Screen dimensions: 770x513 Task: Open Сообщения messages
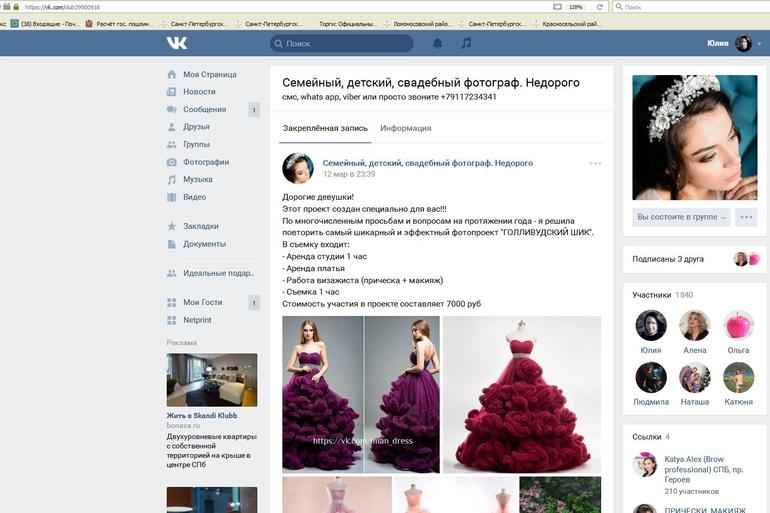click(204, 109)
